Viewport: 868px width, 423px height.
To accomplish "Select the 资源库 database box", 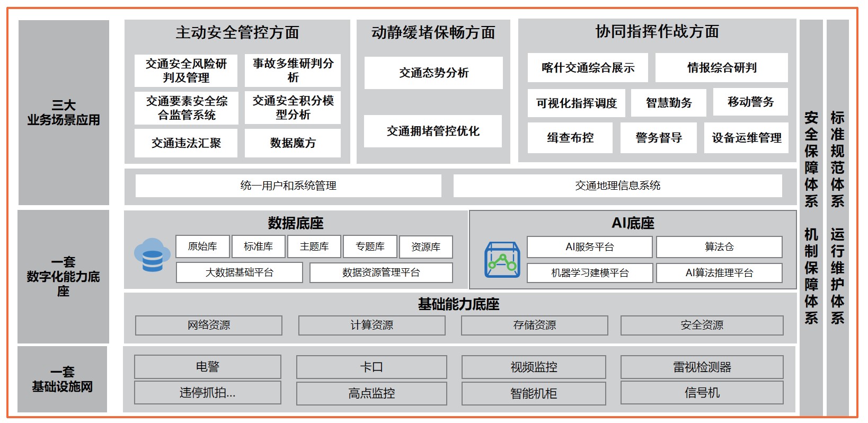I will click(x=426, y=247).
